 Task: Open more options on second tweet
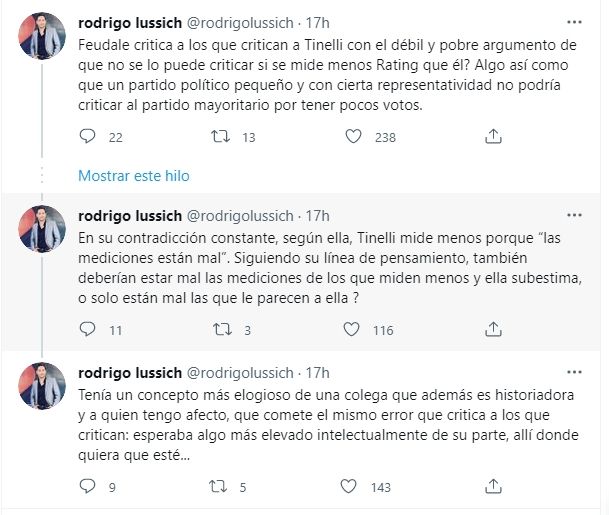click(573, 214)
